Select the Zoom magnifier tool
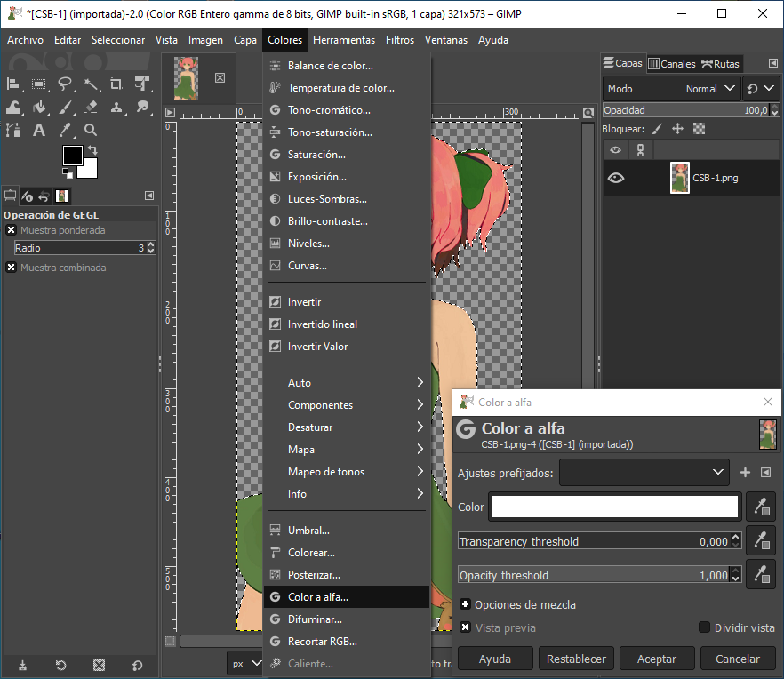The image size is (784, 679). coord(91,130)
